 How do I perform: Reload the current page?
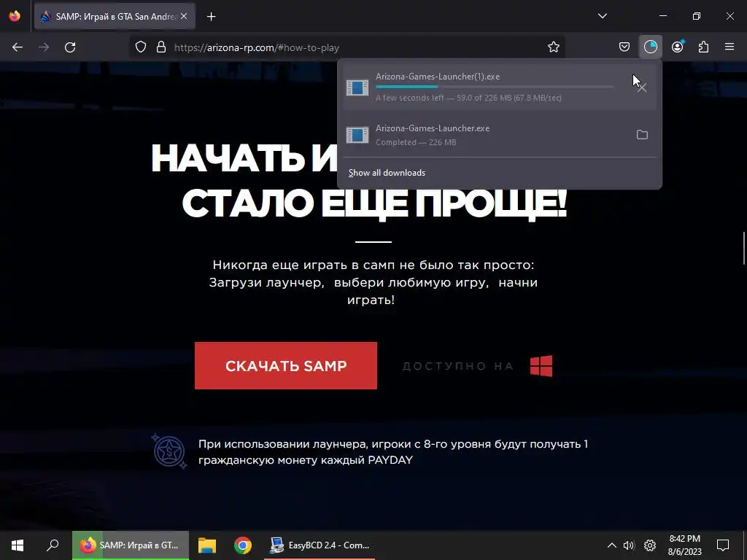click(x=70, y=47)
